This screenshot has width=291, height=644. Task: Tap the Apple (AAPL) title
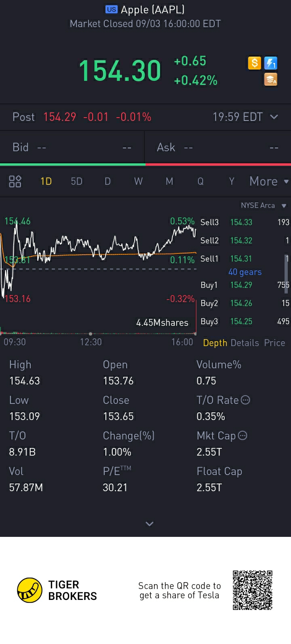coord(153,9)
